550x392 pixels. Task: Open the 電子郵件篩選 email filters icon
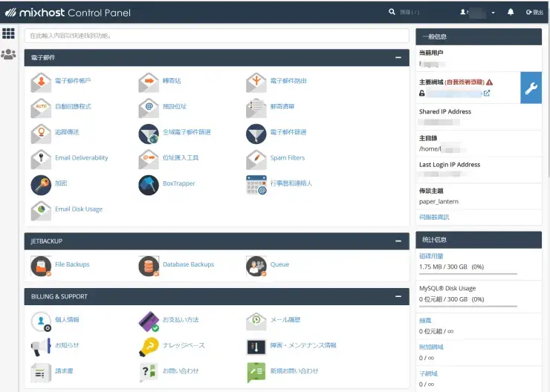pos(256,134)
